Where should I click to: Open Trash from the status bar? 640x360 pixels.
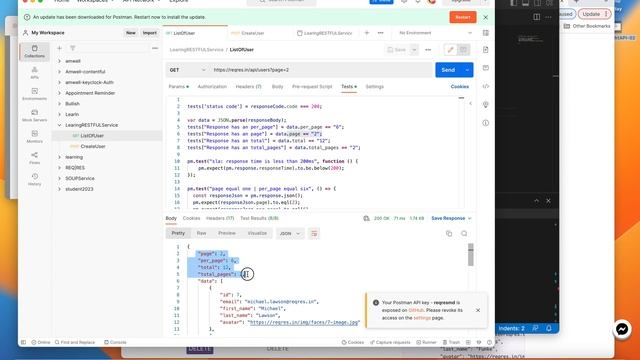click(x=451, y=342)
